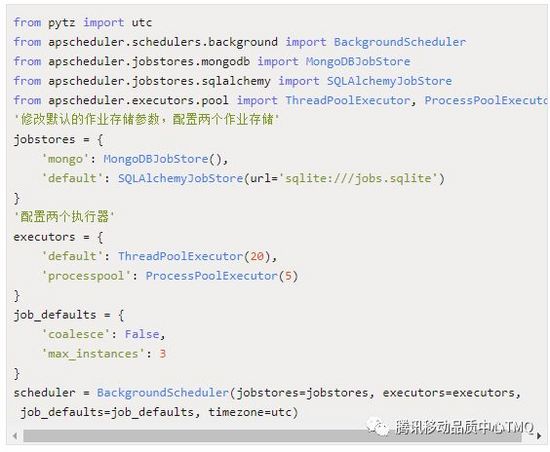Click the number 5 in ProcessPoolExecutor
The width and height of the screenshot is (550, 452).
(x=288, y=276)
